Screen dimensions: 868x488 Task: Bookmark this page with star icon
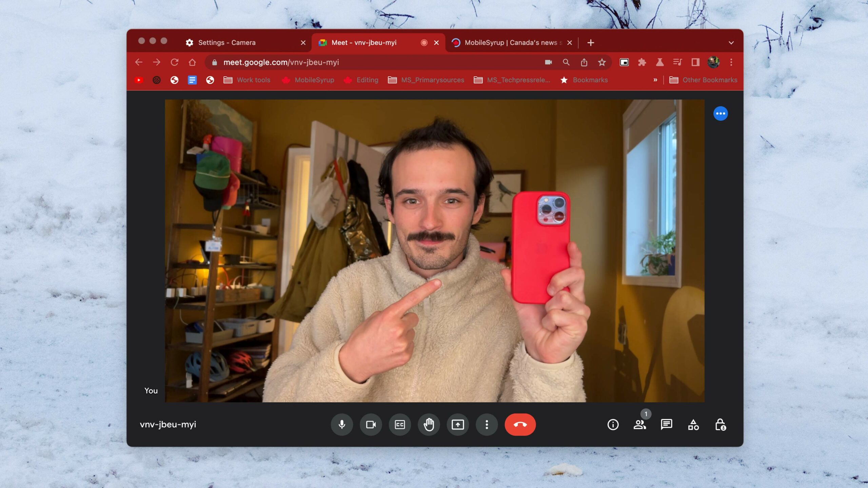(601, 62)
